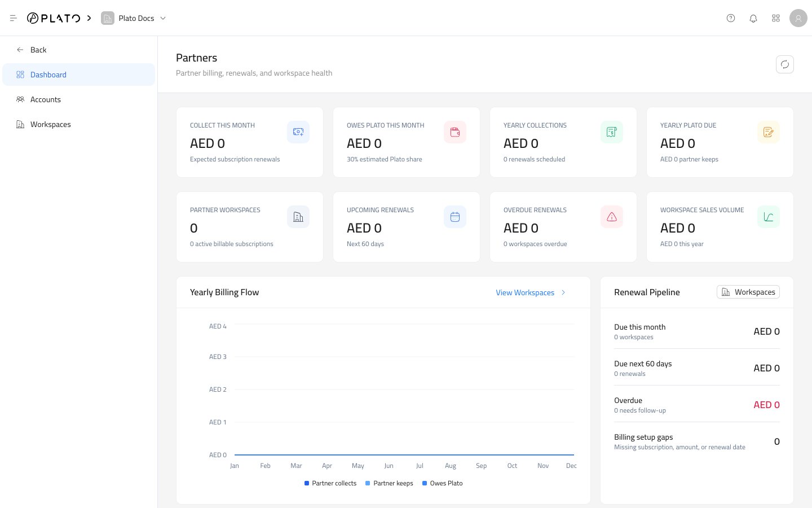
Task: Click 'AED 0 this year' text
Action: [682, 244]
